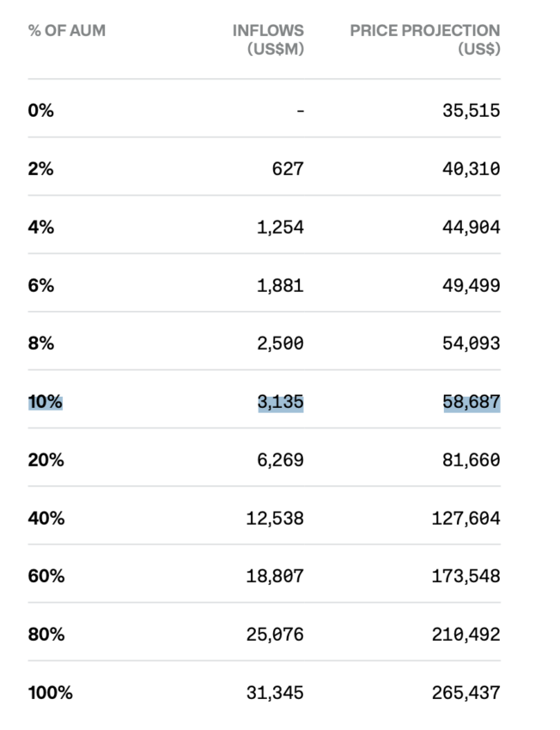Click the inflows value 31,345

[276, 693]
